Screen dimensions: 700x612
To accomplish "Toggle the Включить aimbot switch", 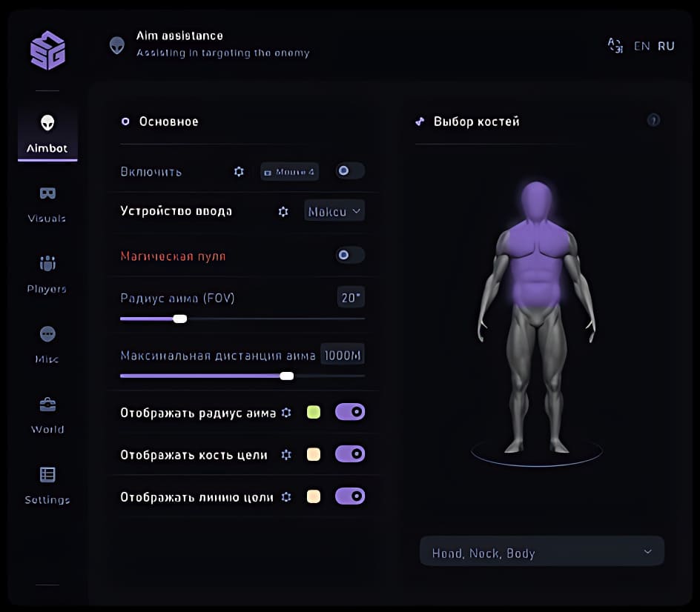I will pyautogui.click(x=349, y=171).
